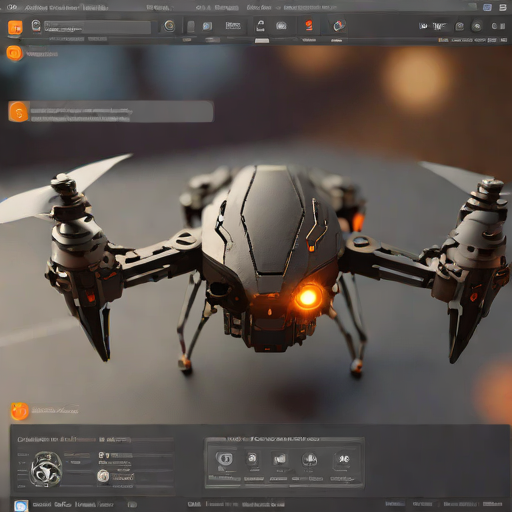The height and width of the screenshot is (512, 512).
Task: Click the blue square icon in the top-right corner
Action: [x=487, y=7]
